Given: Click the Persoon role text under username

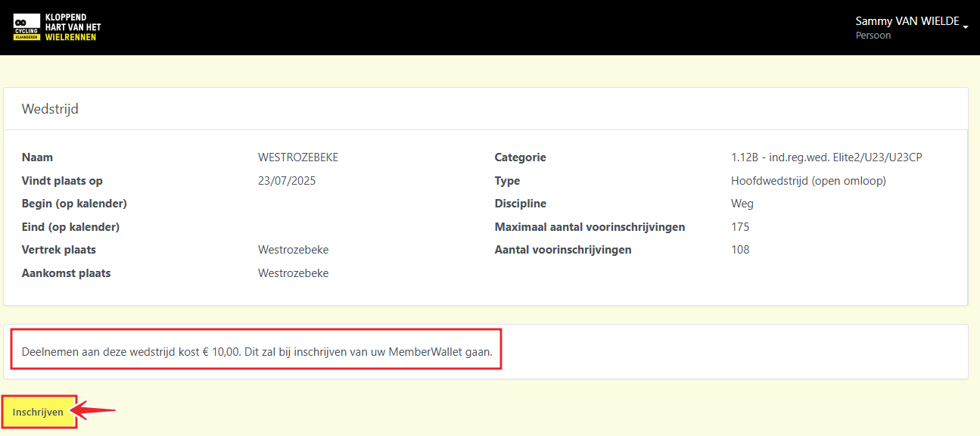Looking at the screenshot, I should (873, 36).
